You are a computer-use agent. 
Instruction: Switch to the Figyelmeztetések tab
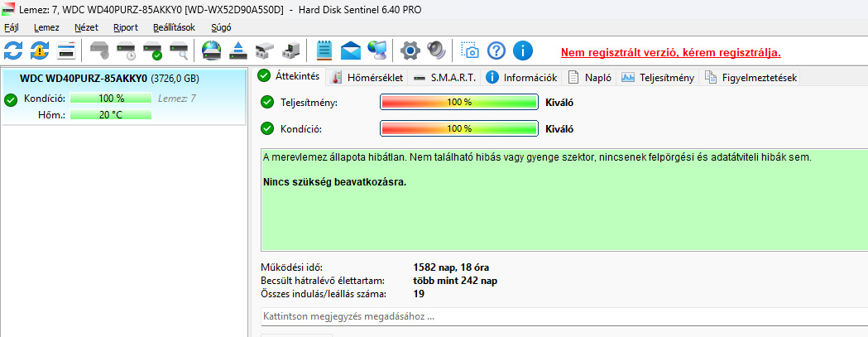[751, 78]
